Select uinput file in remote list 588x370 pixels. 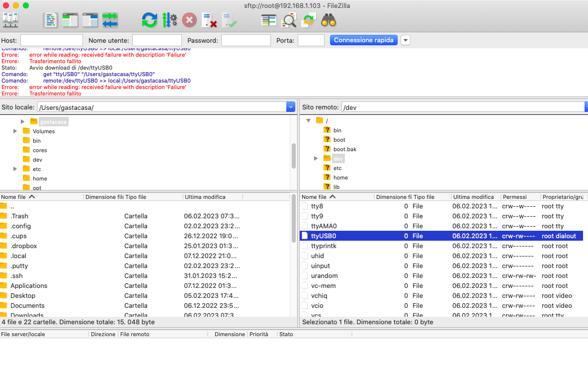[x=442, y=266]
